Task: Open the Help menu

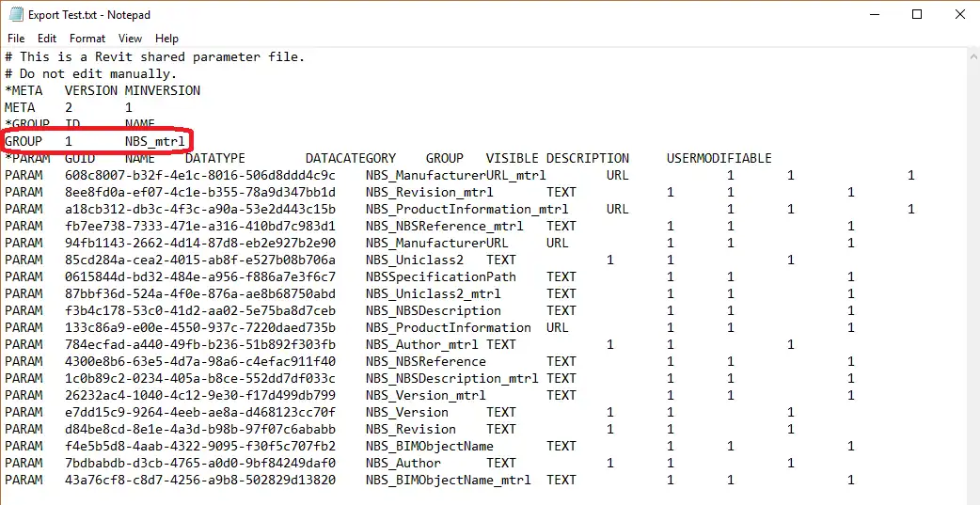Action: point(167,39)
